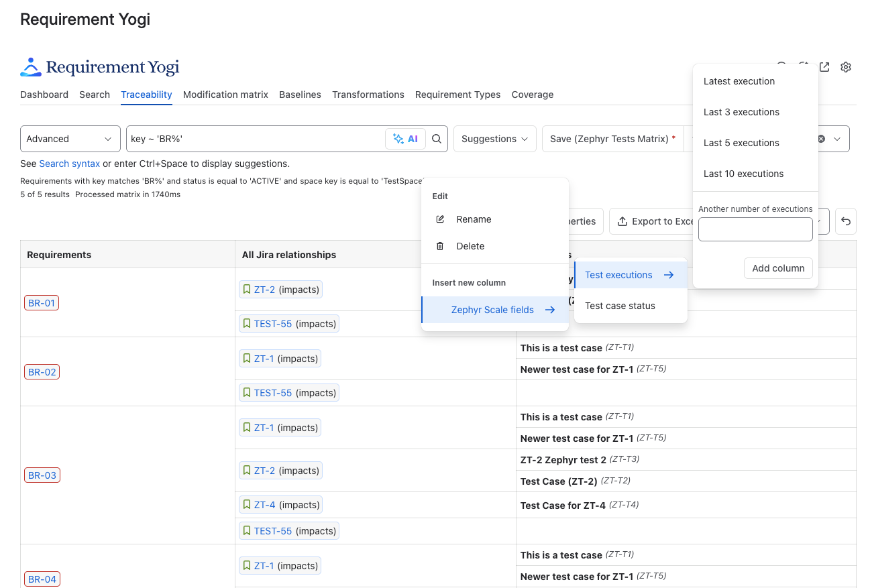The width and height of the screenshot is (870, 588).
Task: Click the bookmark icon beside ZT-4
Action: 247,505
